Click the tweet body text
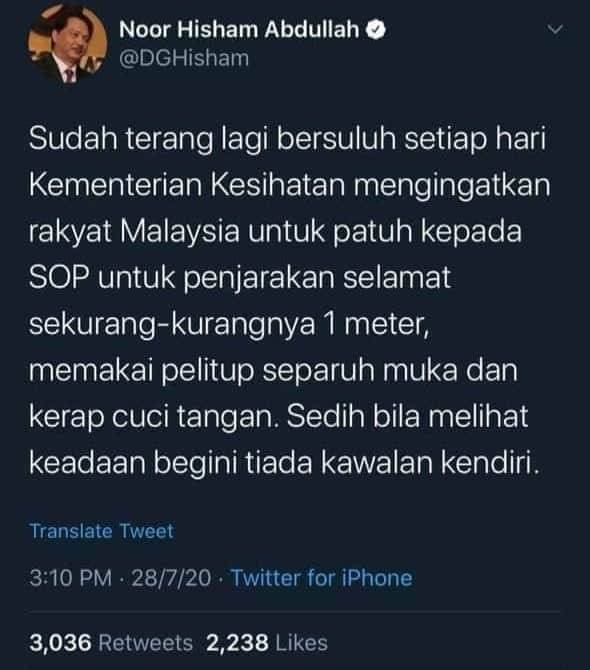Viewport: 590px width, 670px height. coord(290,300)
